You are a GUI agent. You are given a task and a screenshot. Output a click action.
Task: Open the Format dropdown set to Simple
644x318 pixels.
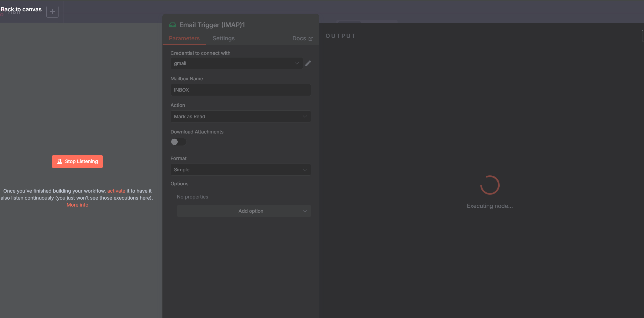click(241, 170)
